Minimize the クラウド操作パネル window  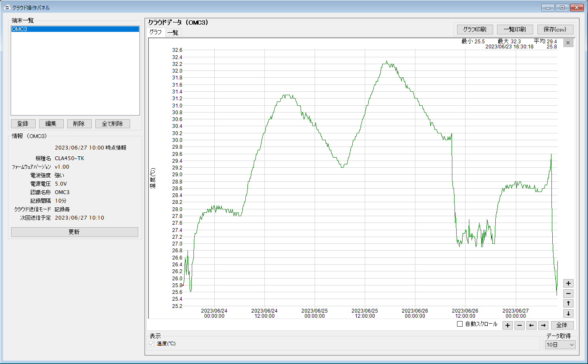548,8
